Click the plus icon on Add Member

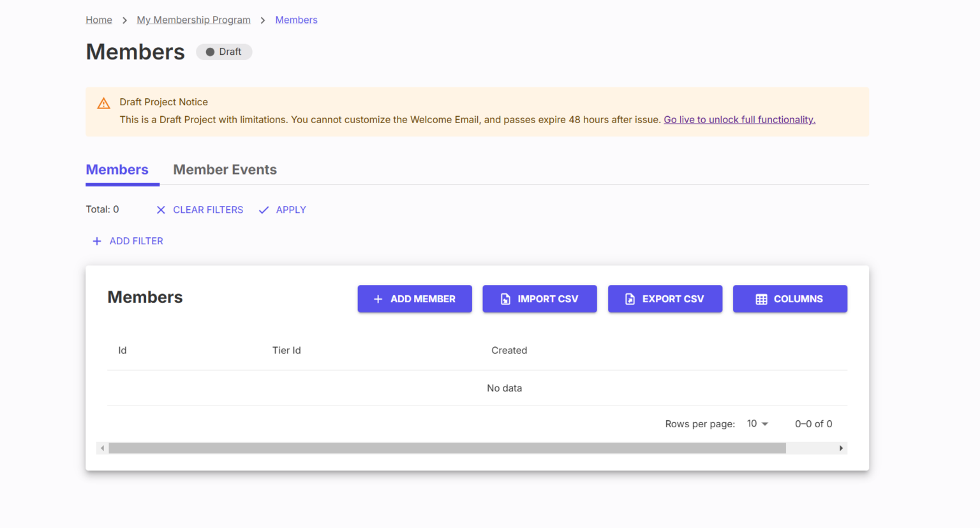(378, 299)
